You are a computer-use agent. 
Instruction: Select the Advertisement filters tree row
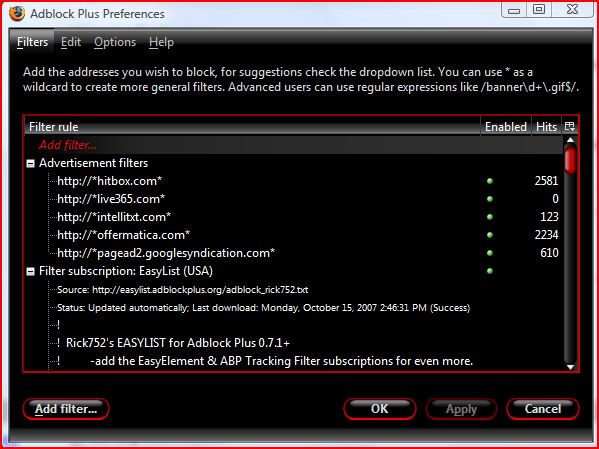pyautogui.click(x=293, y=163)
